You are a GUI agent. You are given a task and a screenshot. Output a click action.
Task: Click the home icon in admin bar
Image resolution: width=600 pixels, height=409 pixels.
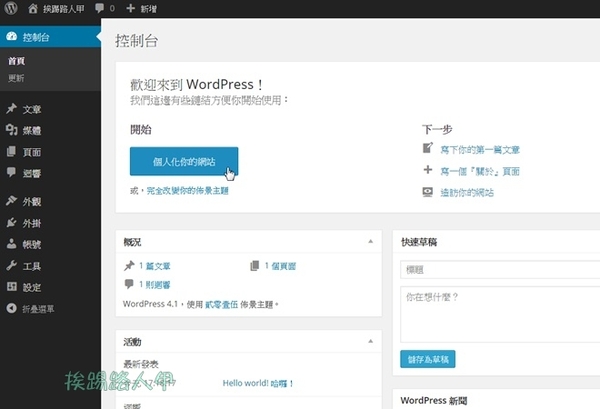(33, 8)
